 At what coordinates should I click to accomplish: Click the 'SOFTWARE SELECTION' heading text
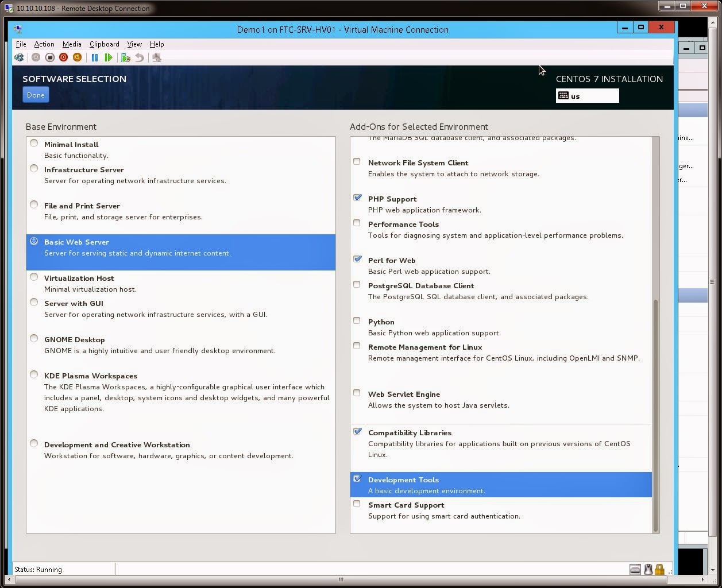coord(75,79)
